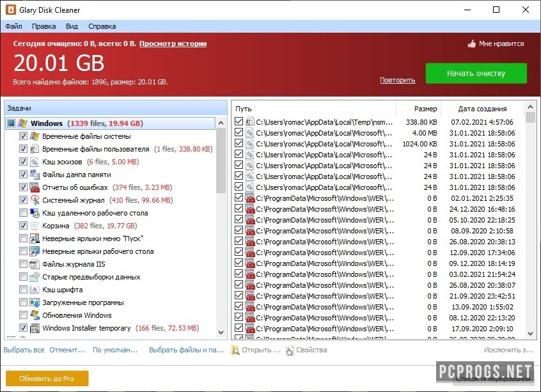Viewport: 541px width, 392px height.
Task: Click the green Начать очистку button
Action: [x=476, y=73]
